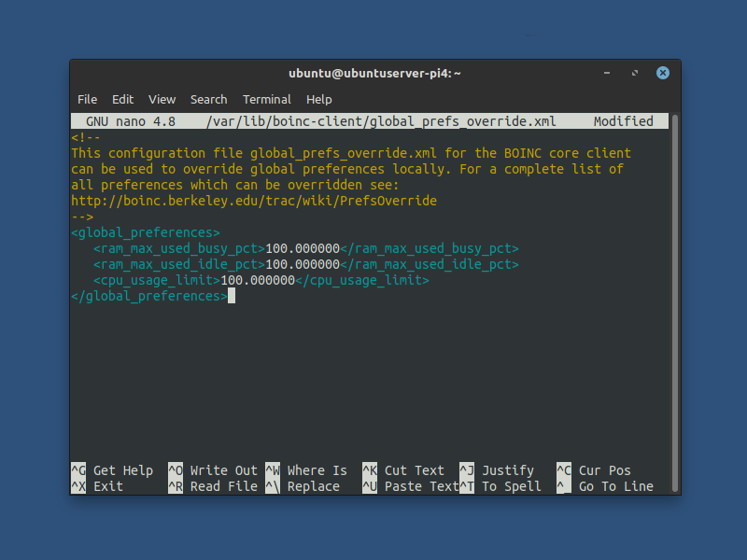Viewport: 747px width, 560px height.
Task: Click the ^R Read File shortcut
Action: click(213, 486)
